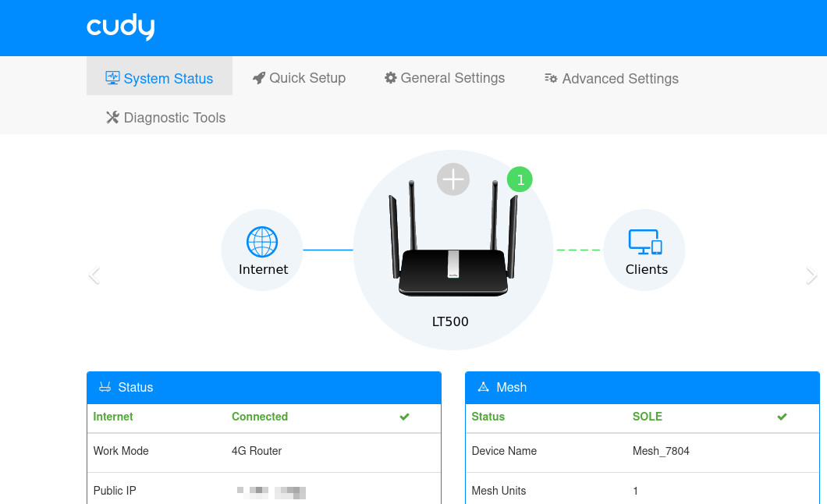Screen dimensions: 827x504
Task: Open the General Settings tab
Action: (x=445, y=78)
